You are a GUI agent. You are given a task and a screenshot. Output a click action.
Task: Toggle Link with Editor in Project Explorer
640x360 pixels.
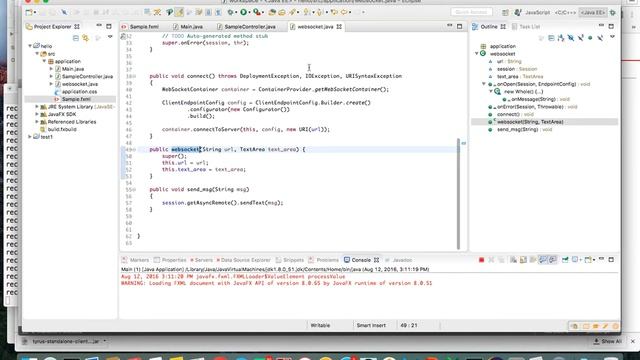pyautogui.click(x=86, y=38)
